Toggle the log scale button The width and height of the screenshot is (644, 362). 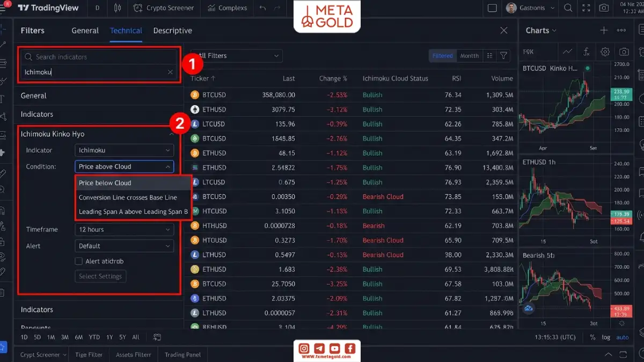[x=606, y=337]
